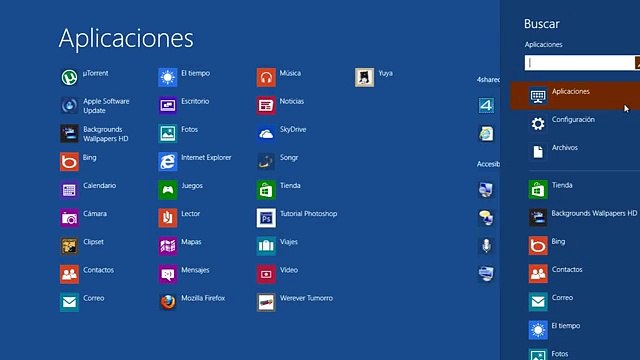Open the Mapas app icon
640x360 pixels.
click(168, 246)
